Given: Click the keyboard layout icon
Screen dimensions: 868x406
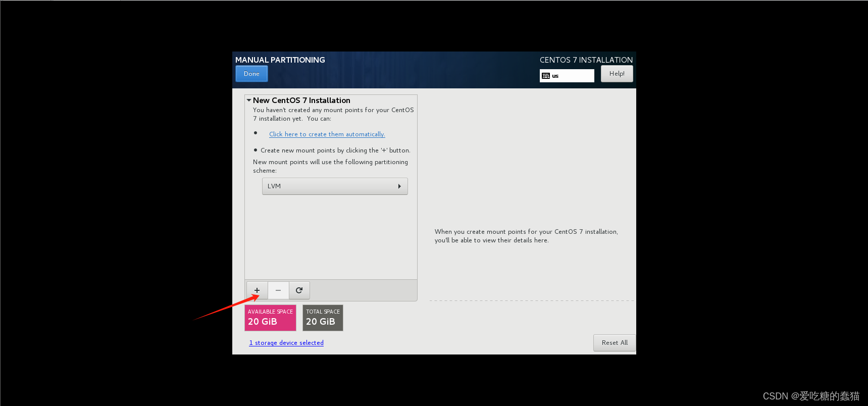Looking at the screenshot, I should [x=546, y=76].
